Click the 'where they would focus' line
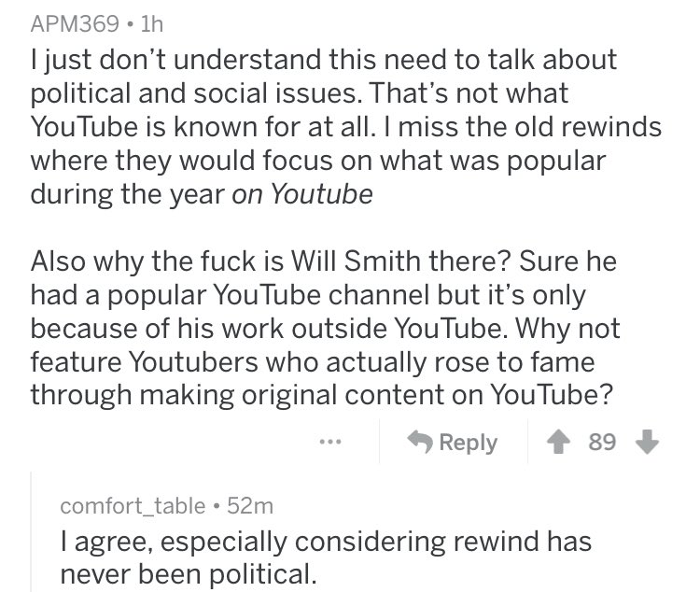700x592 pixels. [x=318, y=161]
